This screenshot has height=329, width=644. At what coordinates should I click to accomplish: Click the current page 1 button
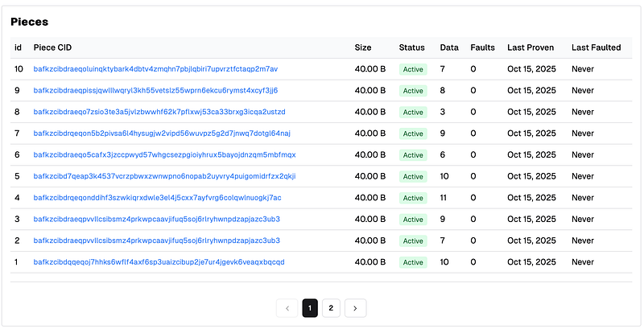click(x=310, y=307)
